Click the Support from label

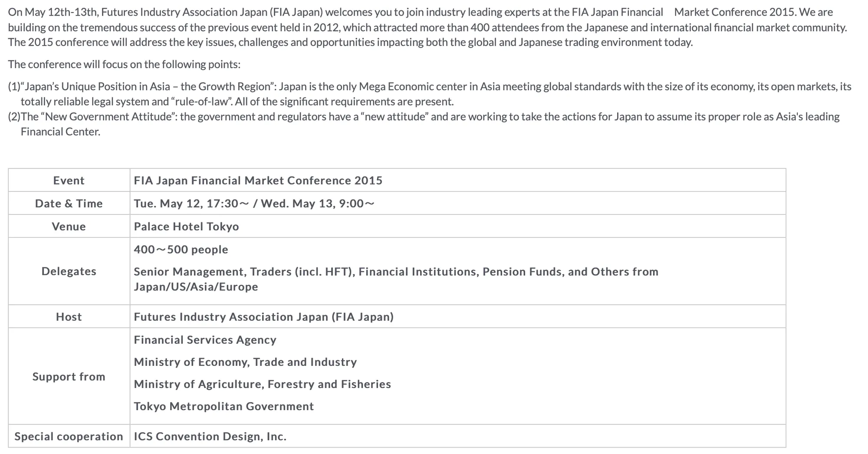click(69, 376)
